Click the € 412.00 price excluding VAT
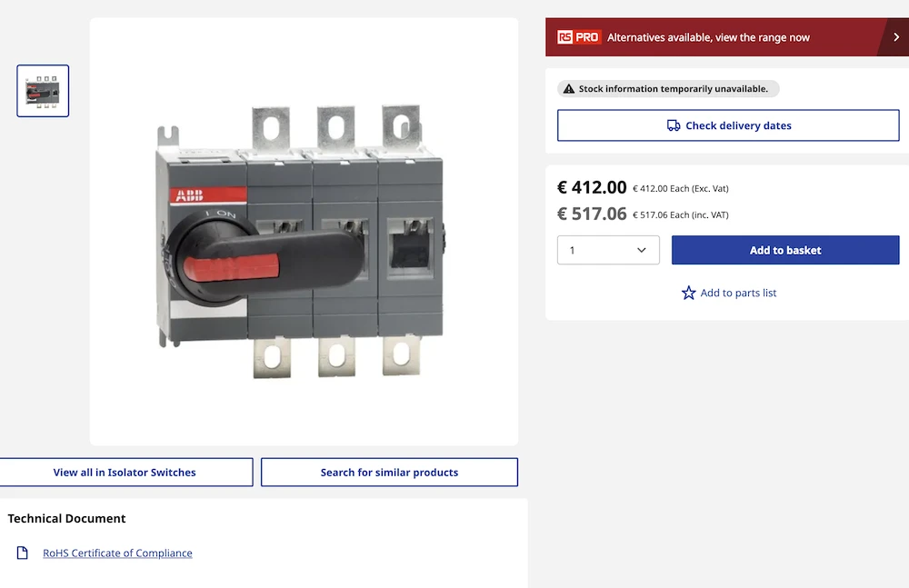Screen dimensions: 909x588 pos(592,187)
